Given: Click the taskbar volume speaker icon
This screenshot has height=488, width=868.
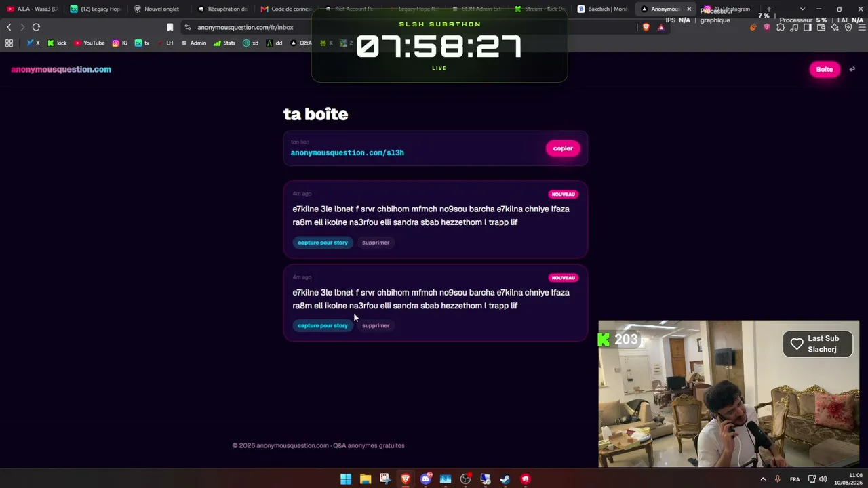Looking at the screenshot, I should click(823, 479).
